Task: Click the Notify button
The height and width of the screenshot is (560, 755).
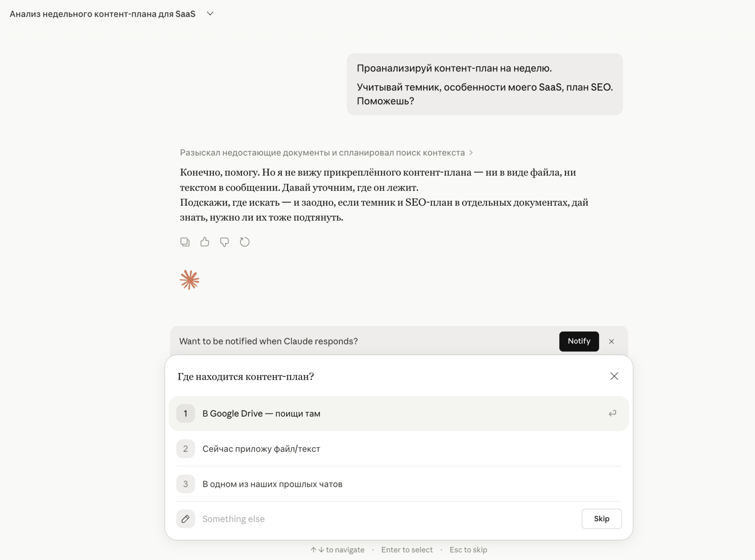Action: click(579, 341)
